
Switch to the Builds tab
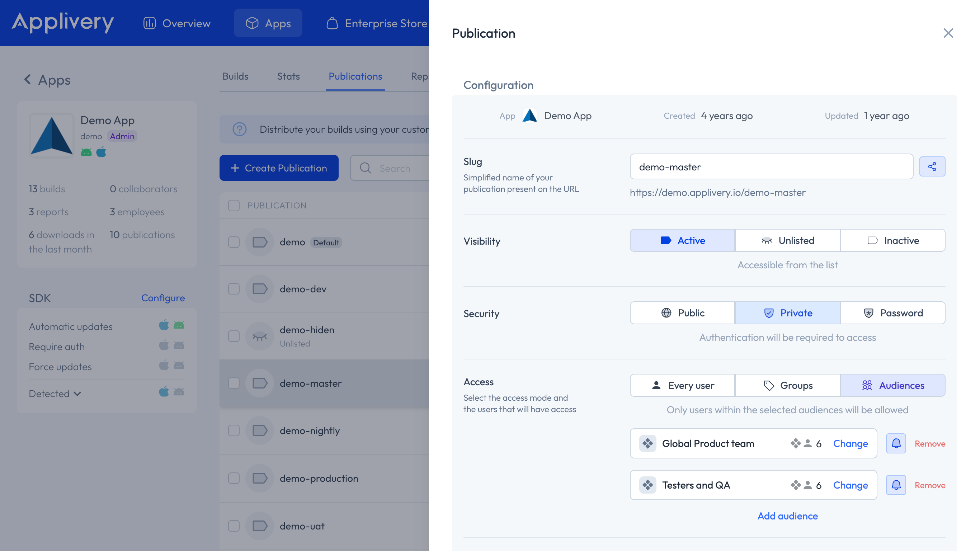coord(235,76)
